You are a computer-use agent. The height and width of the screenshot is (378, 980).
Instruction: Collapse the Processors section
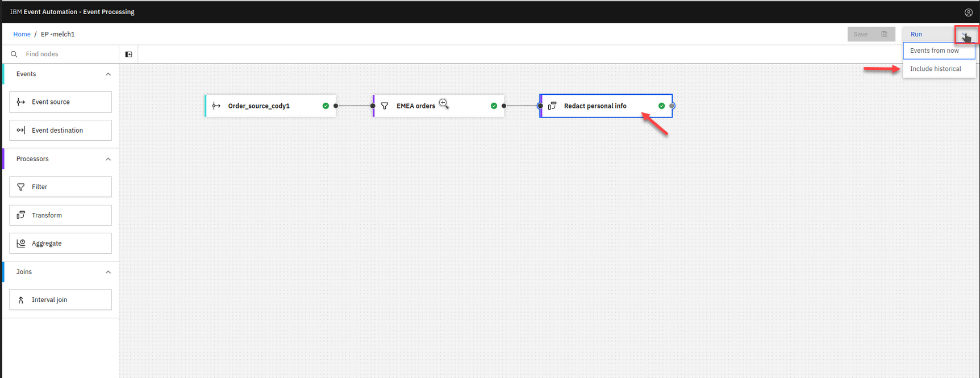coord(108,159)
